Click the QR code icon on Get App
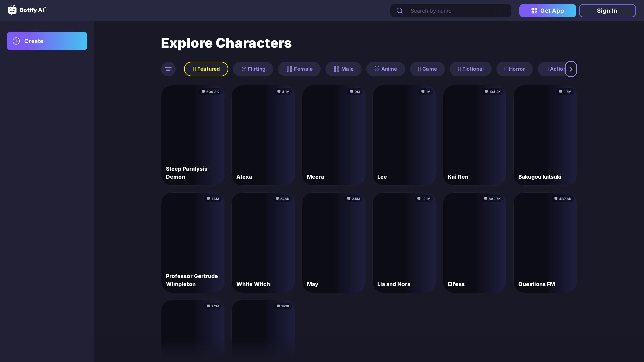Screen dimensions: 644x362 [534, 11]
